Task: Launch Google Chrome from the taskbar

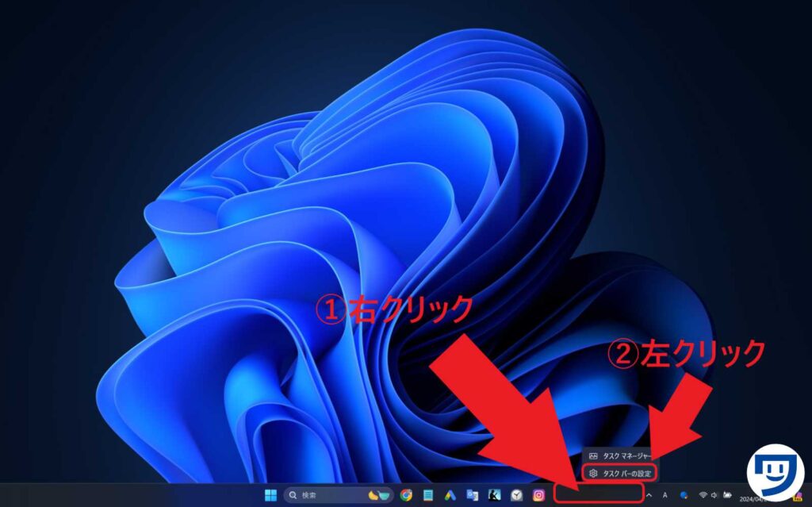Action: pos(406,496)
